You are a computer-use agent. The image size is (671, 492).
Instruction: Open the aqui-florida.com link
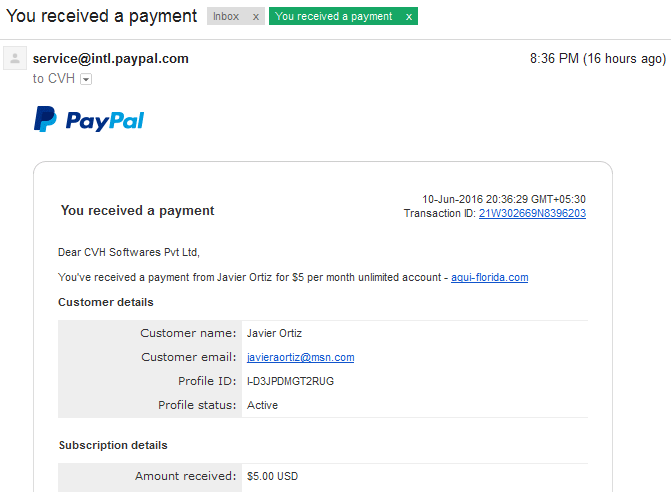tap(490, 277)
